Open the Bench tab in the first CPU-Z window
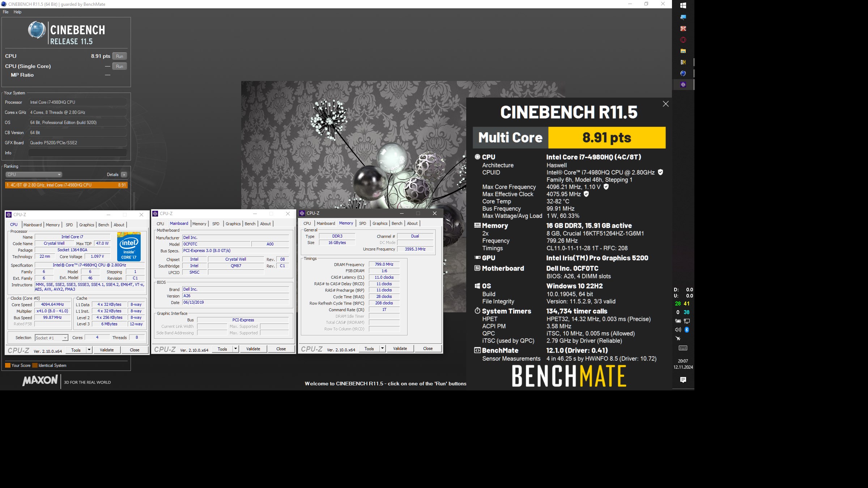868x488 pixels. pos(103,225)
